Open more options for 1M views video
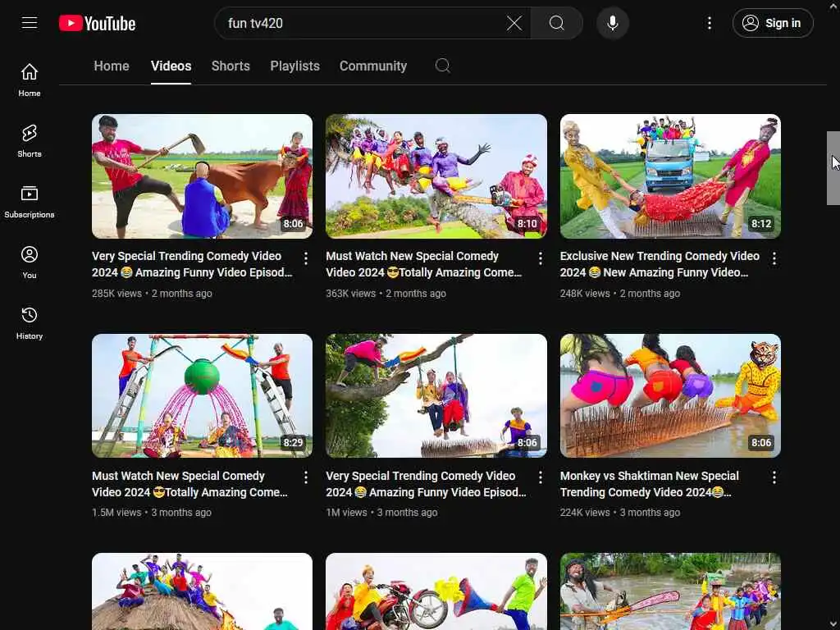840x630 pixels. point(540,477)
